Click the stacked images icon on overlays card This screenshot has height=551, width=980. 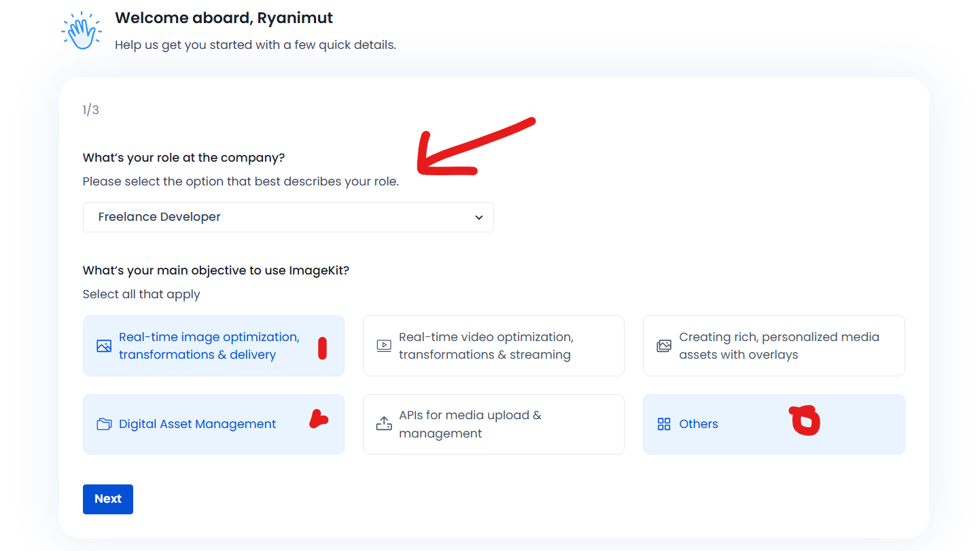(x=664, y=346)
